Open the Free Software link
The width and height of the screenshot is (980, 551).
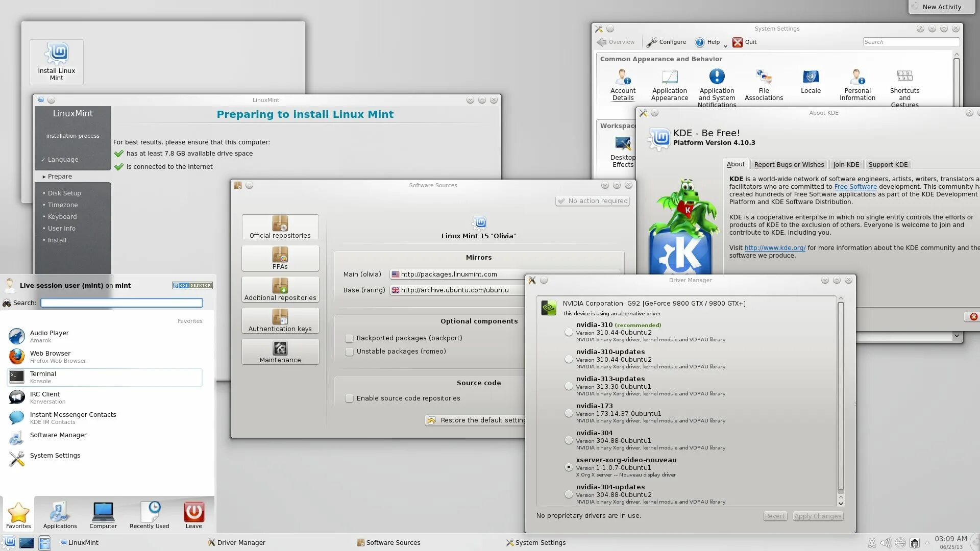pyautogui.click(x=855, y=187)
